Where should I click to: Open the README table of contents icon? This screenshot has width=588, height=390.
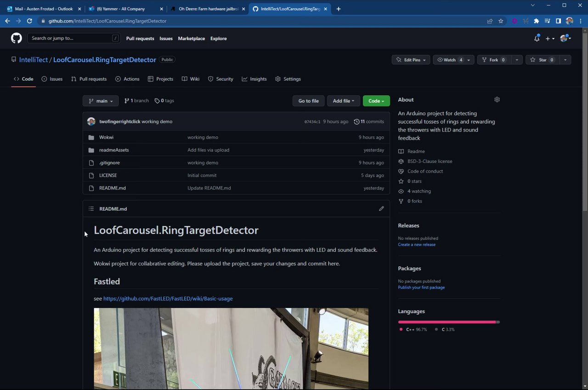pyautogui.click(x=91, y=209)
